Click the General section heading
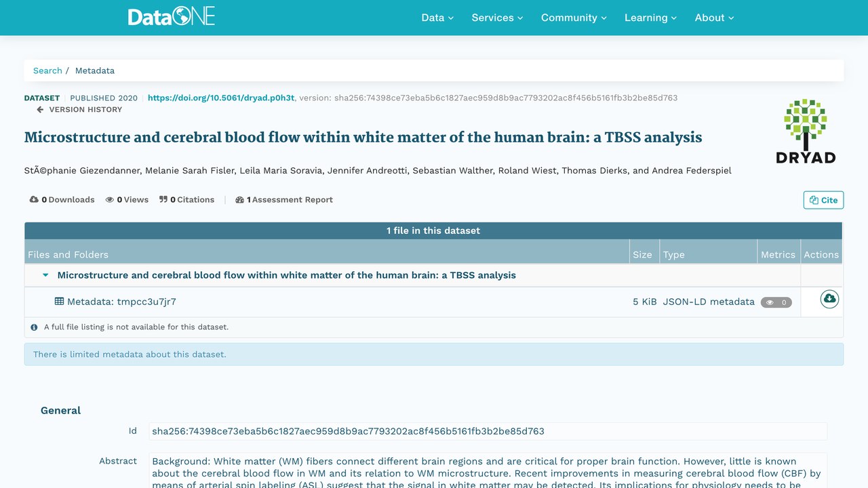This screenshot has height=488, width=868. (x=60, y=410)
